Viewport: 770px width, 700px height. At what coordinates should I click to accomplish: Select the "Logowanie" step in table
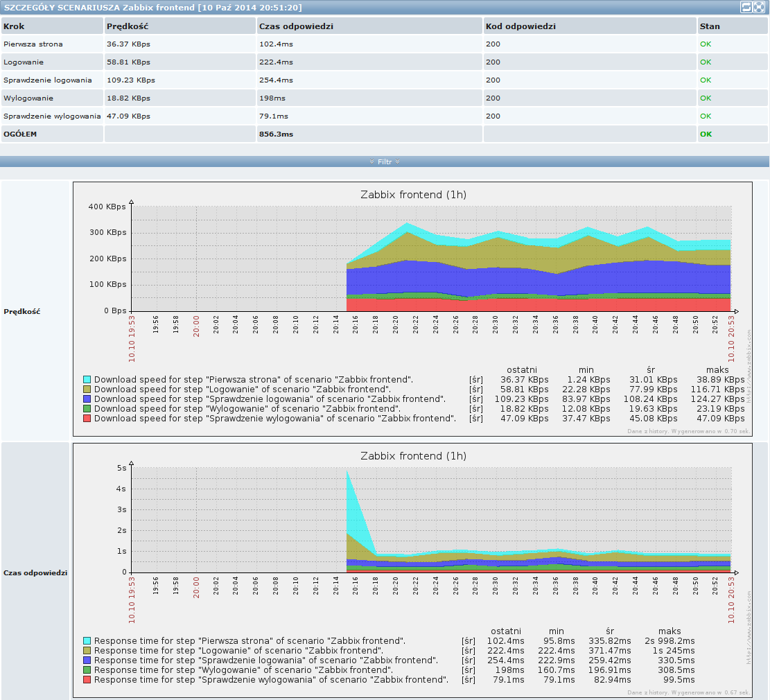point(24,62)
